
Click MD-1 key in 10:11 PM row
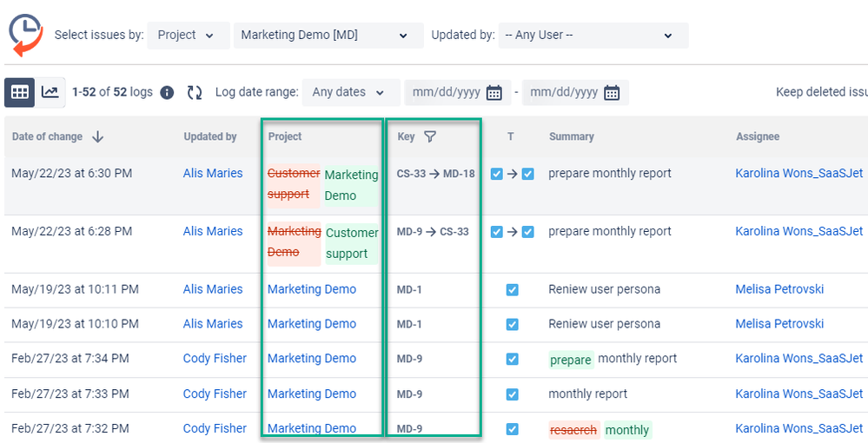coord(409,289)
